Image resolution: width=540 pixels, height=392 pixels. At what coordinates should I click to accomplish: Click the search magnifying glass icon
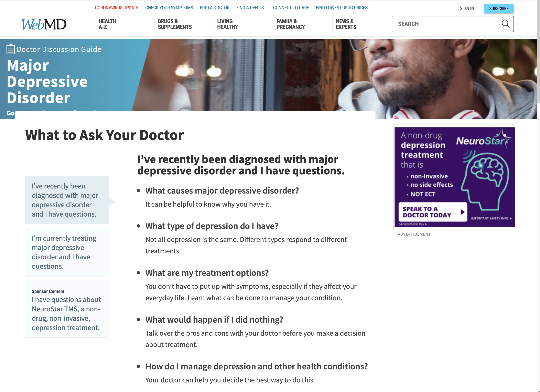tap(505, 24)
